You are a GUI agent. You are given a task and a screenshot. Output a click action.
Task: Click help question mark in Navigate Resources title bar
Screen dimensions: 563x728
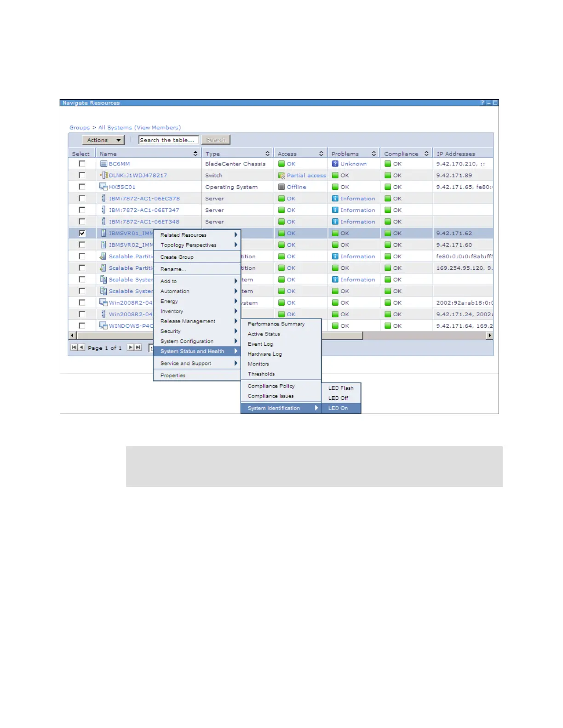point(483,102)
